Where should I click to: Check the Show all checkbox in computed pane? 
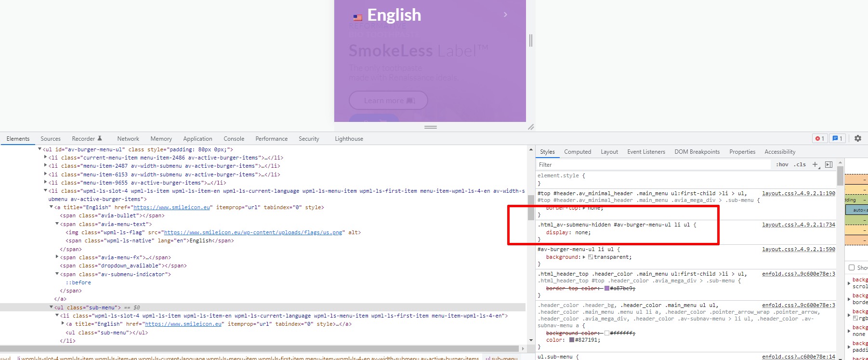point(852,267)
